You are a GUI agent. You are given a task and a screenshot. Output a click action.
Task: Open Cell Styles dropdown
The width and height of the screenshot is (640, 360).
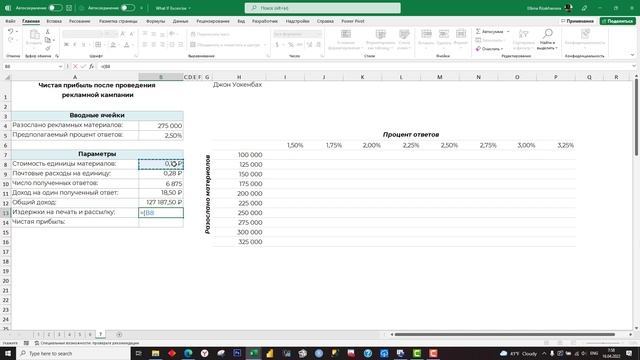(404, 40)
